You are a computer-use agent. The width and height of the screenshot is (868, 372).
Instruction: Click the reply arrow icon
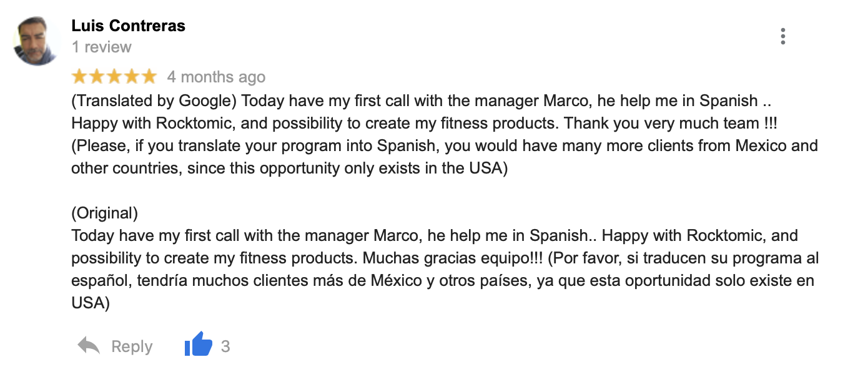coord(89,345)
